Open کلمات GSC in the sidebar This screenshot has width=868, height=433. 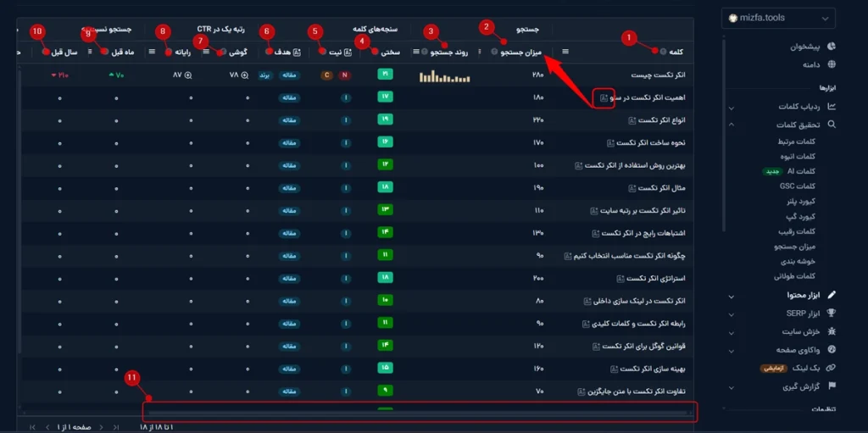click(x=797, y=186)
